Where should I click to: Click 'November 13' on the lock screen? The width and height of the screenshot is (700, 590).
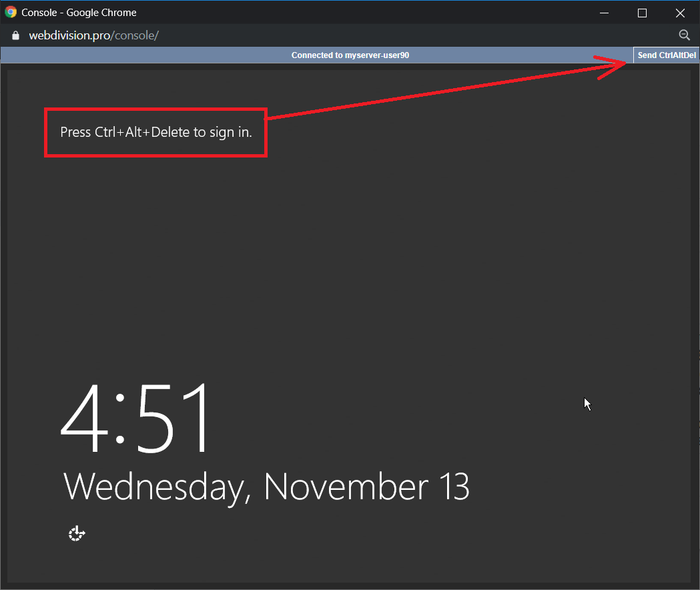pyautogui.click(x=366, y=487)
